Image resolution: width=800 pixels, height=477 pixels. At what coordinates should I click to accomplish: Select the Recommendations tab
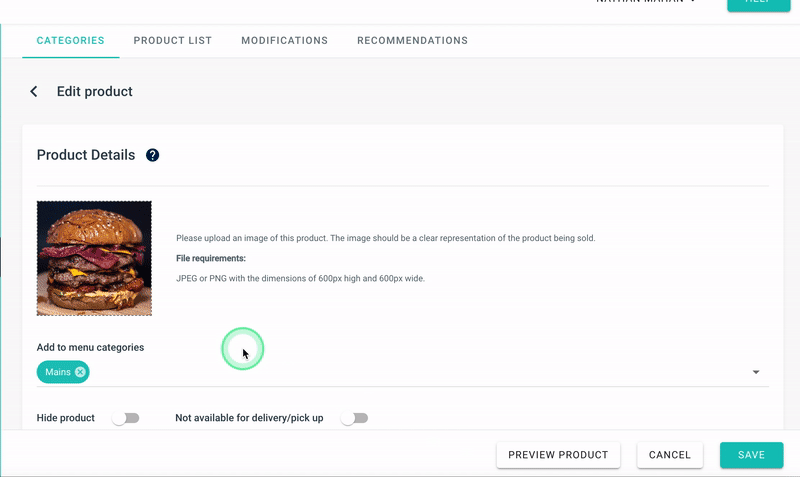(412, 41)
